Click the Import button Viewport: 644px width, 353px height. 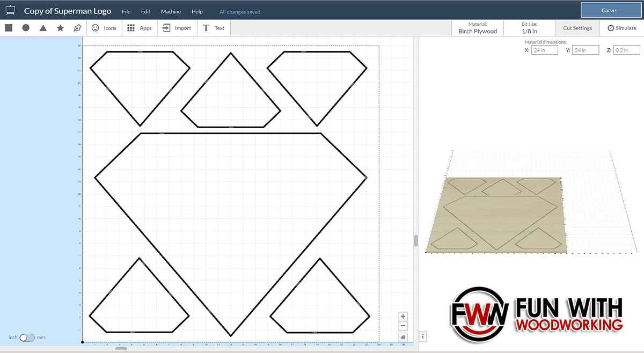177,28
